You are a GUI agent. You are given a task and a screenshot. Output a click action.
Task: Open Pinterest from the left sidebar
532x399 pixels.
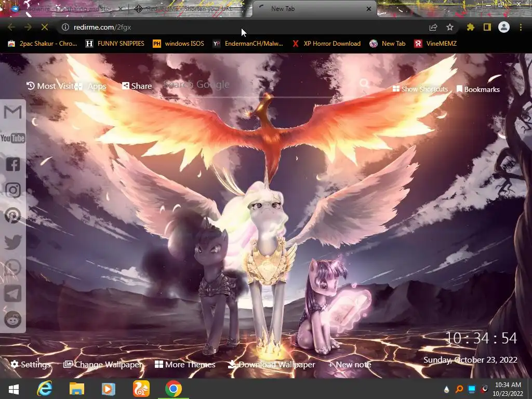click(x=13, y=216)
